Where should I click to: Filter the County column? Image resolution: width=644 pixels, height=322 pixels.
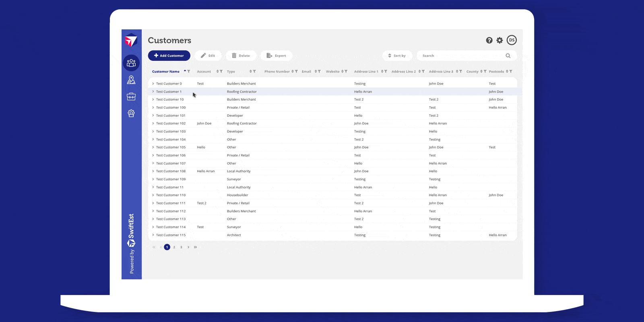485,71
